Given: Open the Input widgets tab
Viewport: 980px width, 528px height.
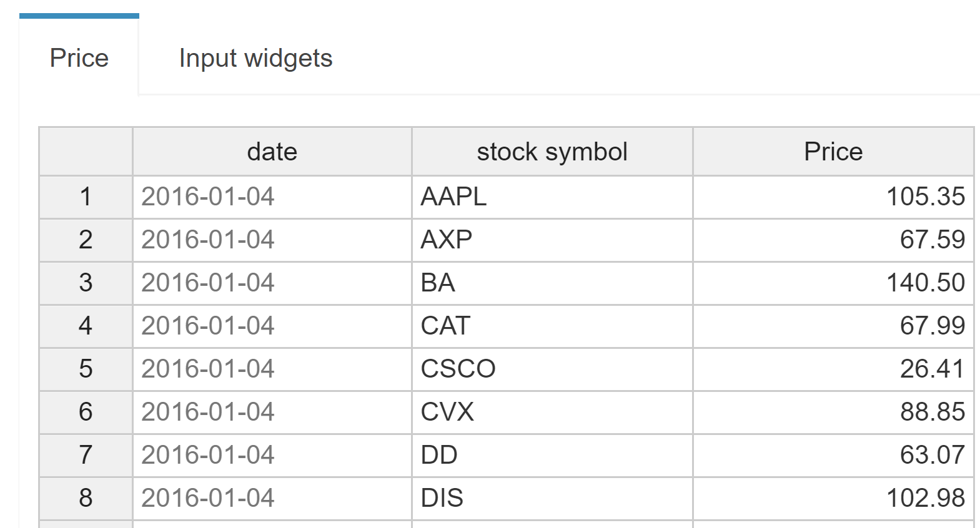Looking at the screenshot, I should (x=255, y=58).
